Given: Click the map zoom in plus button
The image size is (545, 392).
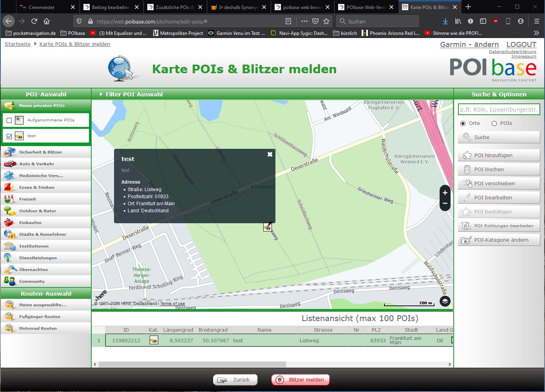Looking at the screenshot, I should point(445,193).
